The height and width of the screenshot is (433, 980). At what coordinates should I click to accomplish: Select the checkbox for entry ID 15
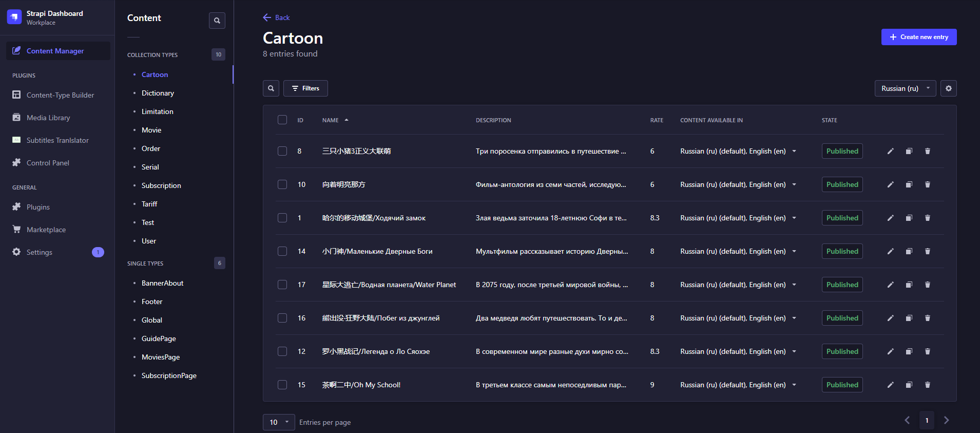282,385
